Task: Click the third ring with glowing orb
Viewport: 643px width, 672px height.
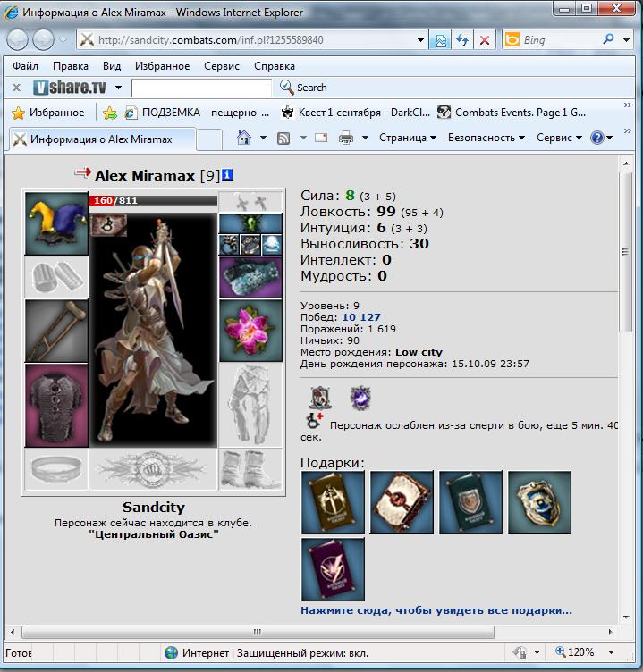Action: click(x=272, y=245)
